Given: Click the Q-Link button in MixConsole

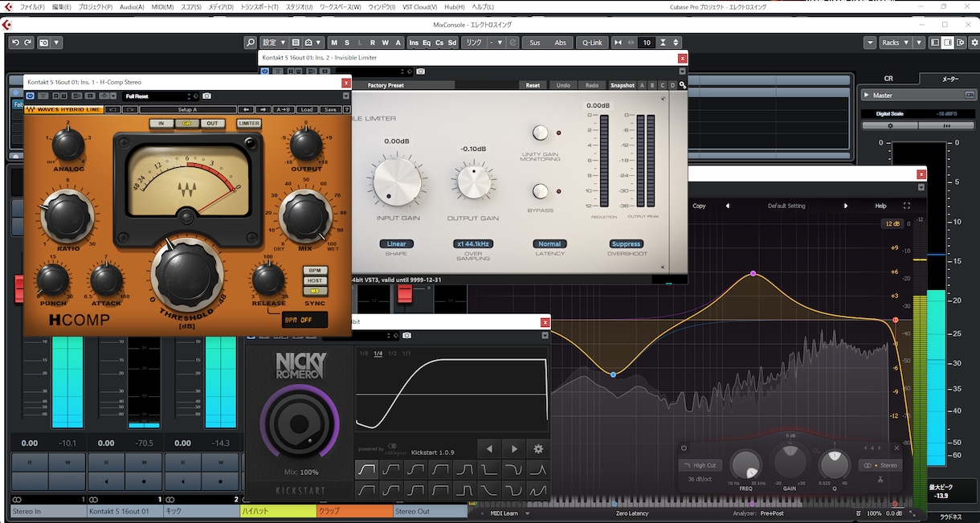Looking at the screenshot, I should [592, 43].
